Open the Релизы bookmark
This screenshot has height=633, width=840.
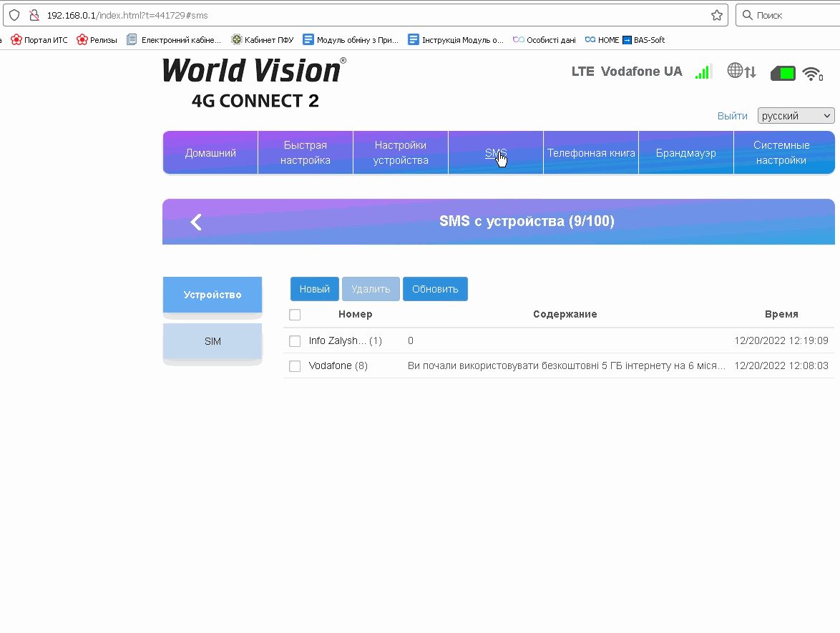[x=97, y=39]
